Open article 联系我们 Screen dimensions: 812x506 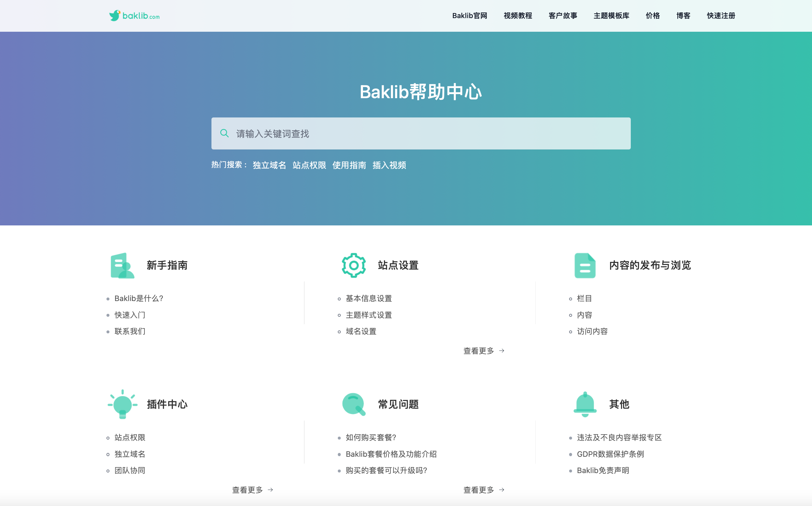point(130,331)
